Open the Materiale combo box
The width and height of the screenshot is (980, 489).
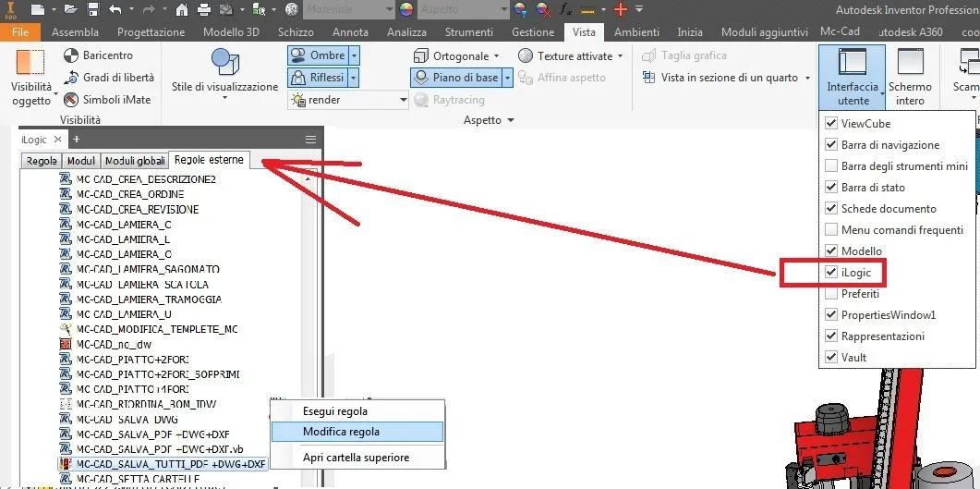pos(348,9)
